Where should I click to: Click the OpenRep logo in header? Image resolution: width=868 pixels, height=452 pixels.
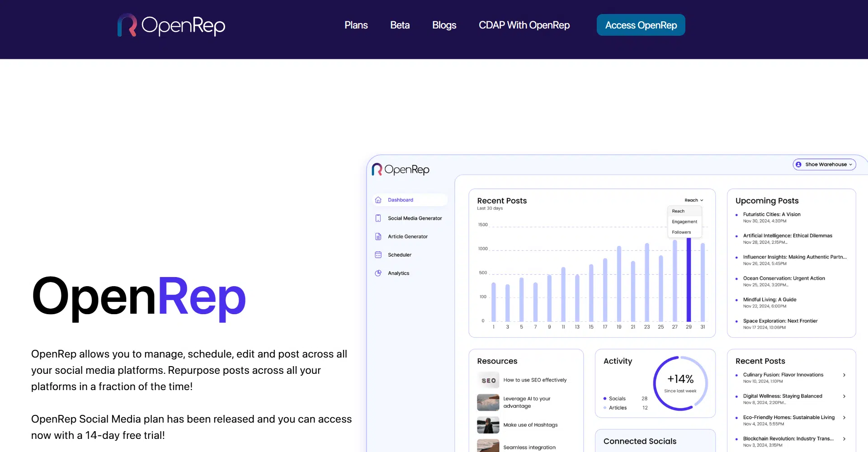[171, 25]
